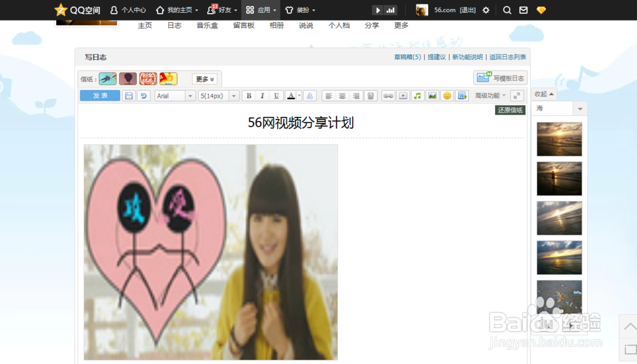Select the second sunset thumbnail with silhouette
This screenshot has height=364, width=637.
pos(559,179)
